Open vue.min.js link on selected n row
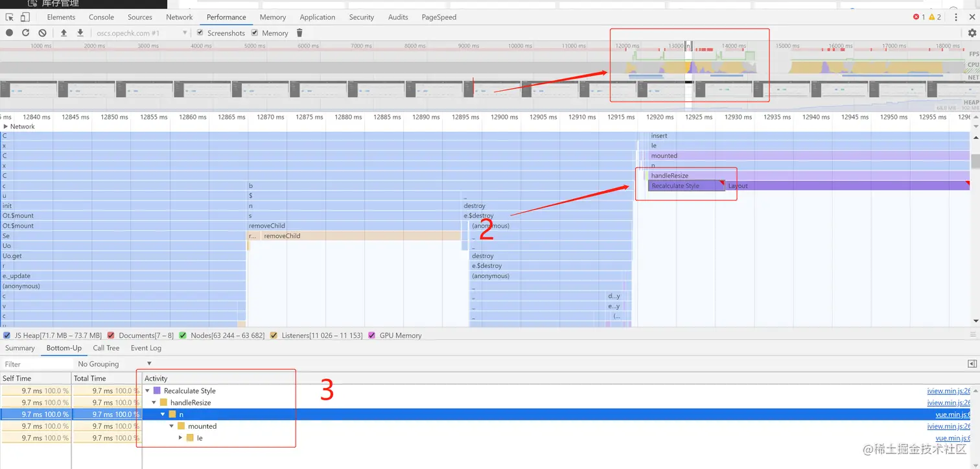 953,415
